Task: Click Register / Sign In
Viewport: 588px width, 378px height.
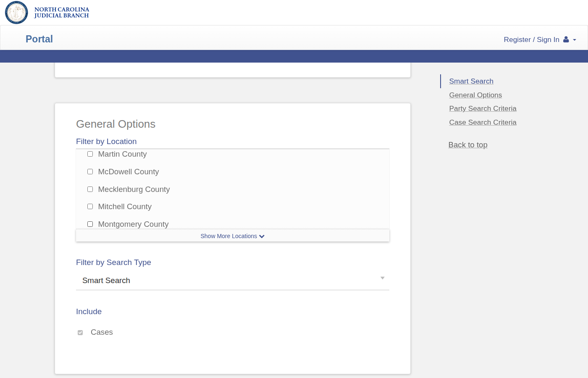Action: [531, 39]
